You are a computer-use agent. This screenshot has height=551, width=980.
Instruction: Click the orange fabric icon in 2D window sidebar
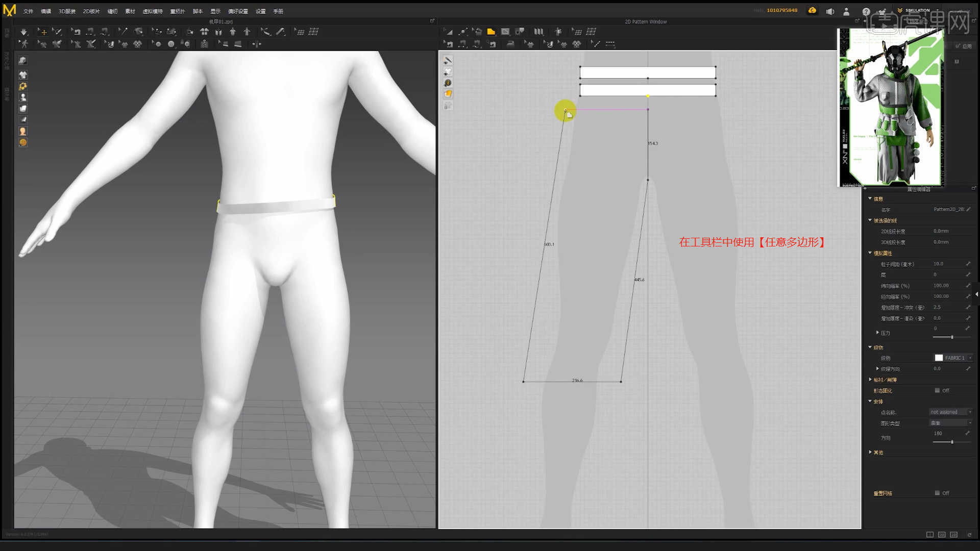(x=448, y=94)
